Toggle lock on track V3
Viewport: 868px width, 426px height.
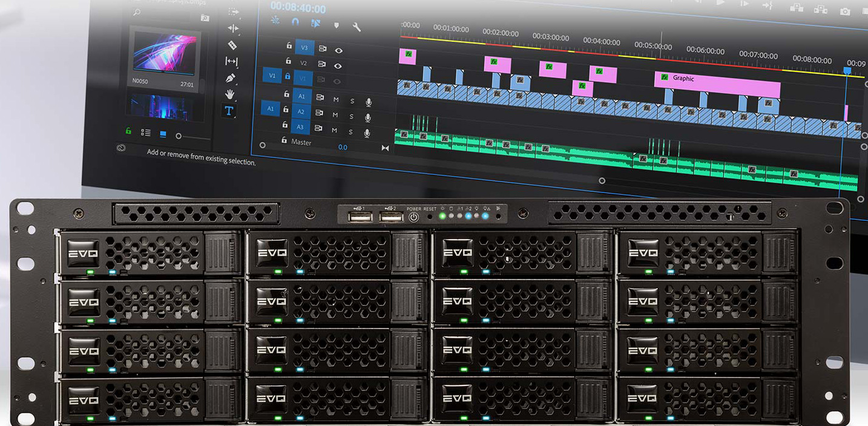coord(288,45)
